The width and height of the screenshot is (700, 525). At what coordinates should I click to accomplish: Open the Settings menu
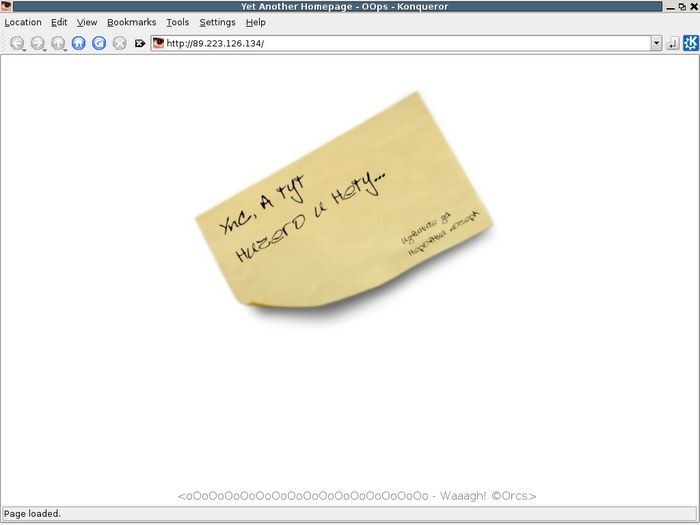217,22
